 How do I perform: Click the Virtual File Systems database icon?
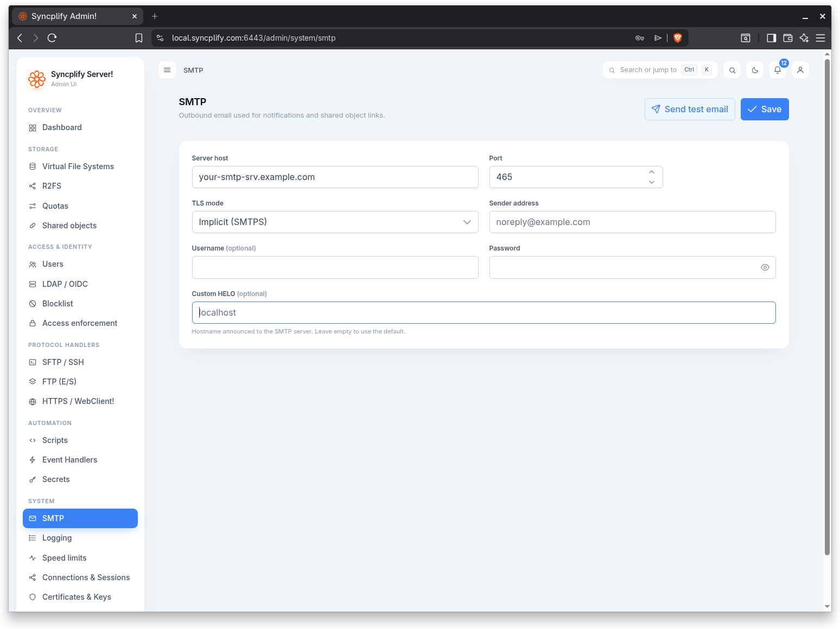click(33, 166)
